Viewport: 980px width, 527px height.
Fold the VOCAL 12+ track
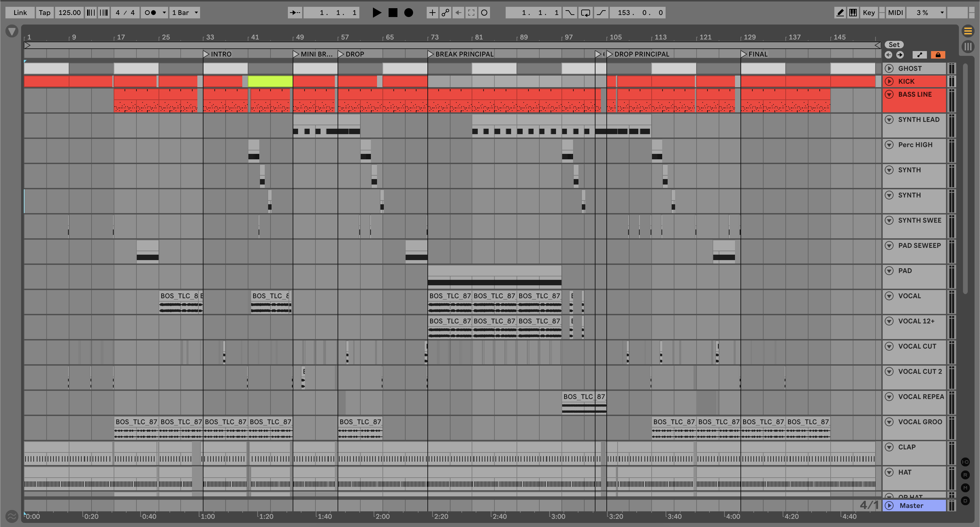(889, 321)
